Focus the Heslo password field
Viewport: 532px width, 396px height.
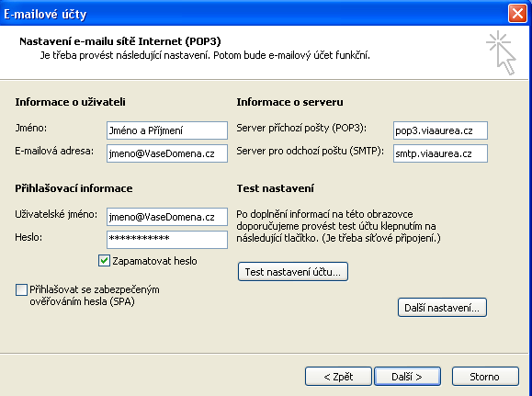(x=167, y=240)
